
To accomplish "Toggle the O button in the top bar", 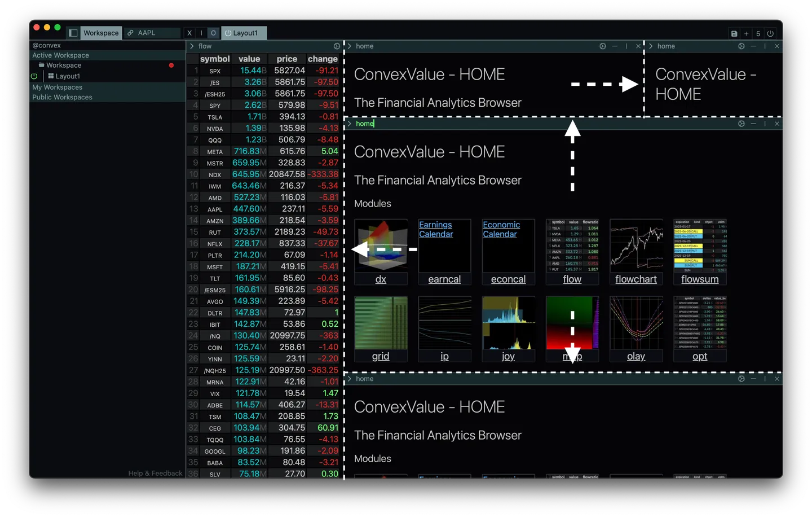I will click(x=213, y=33).
